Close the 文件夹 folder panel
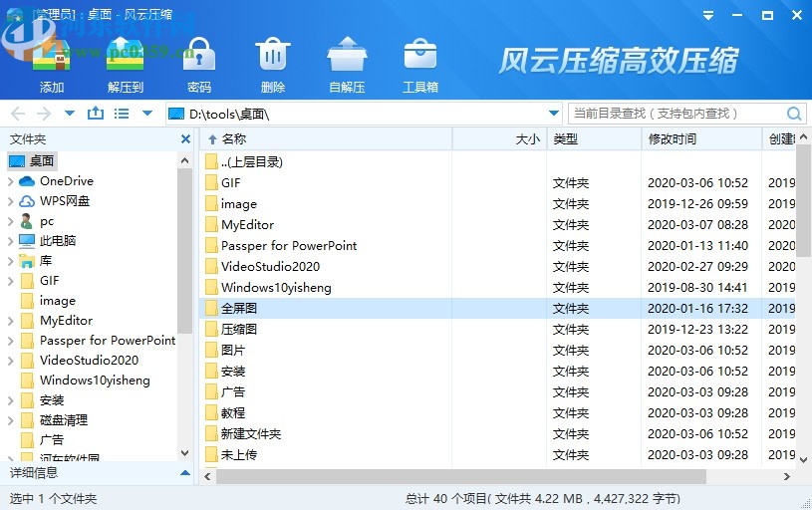Image resolution: width=812 pixels, height=510 pixels. [185, 139]
